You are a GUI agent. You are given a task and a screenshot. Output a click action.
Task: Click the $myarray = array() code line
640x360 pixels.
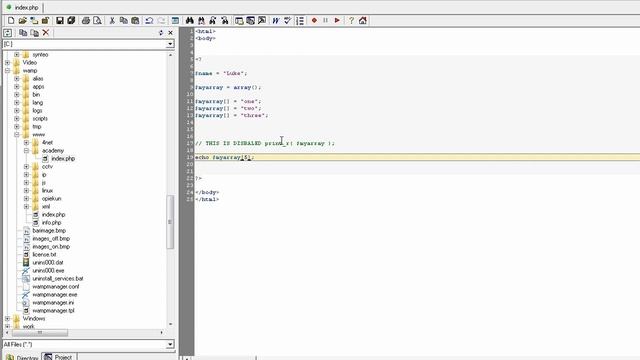(228, 87)
